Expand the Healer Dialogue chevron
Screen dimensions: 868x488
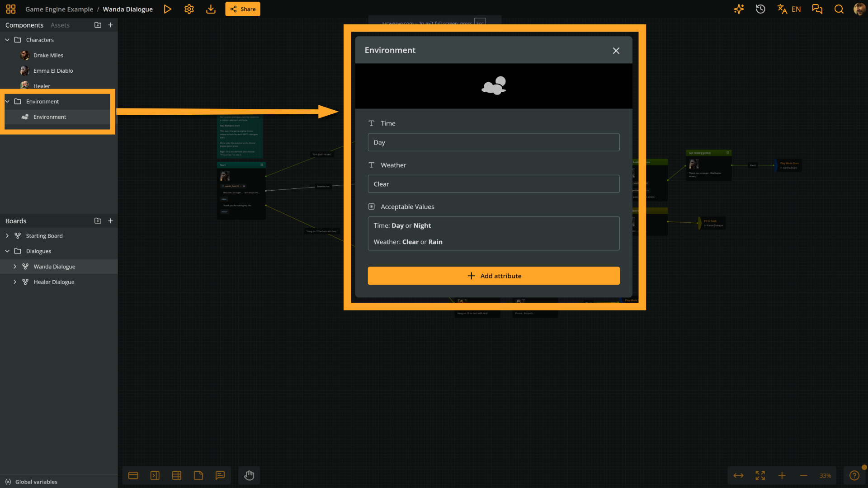tap(15, 282)
